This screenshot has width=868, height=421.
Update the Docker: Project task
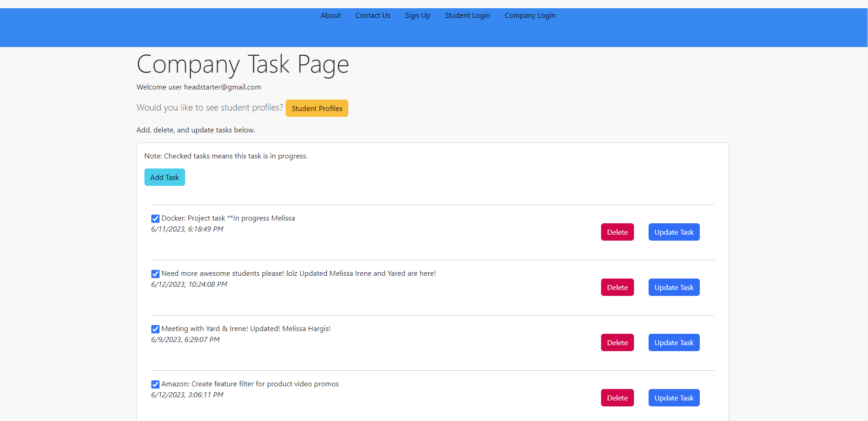pyautogui.click(x=674, y=232)
